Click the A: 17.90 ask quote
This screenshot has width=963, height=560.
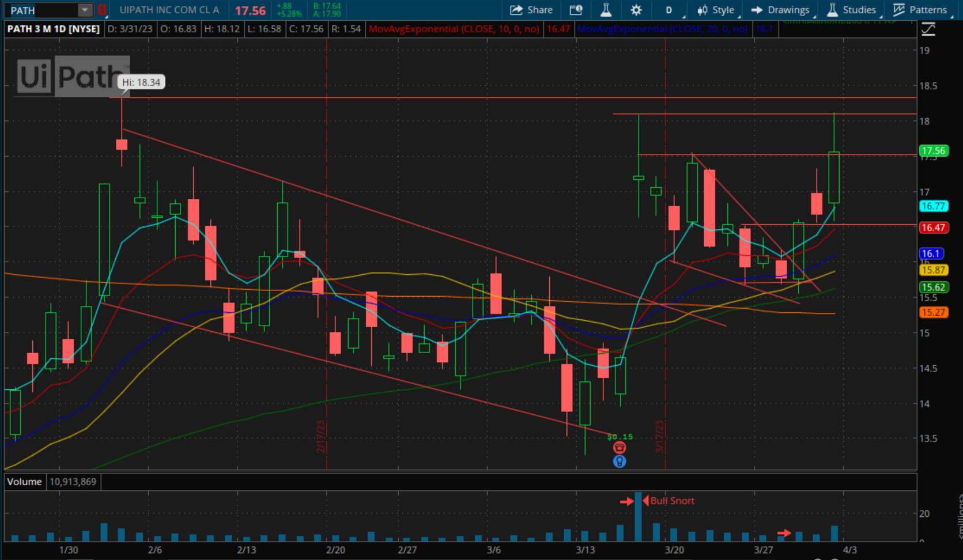pyautogui.click(x=327, y=14)
